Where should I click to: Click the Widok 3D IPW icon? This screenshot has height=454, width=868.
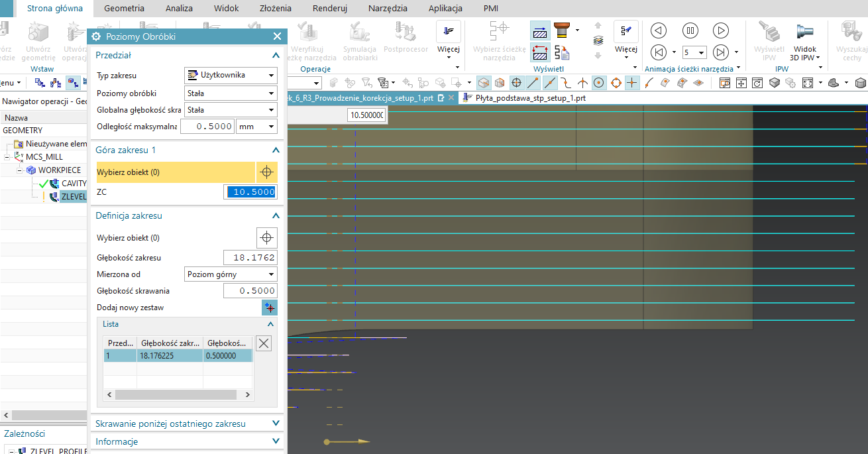tap(805, 32)
